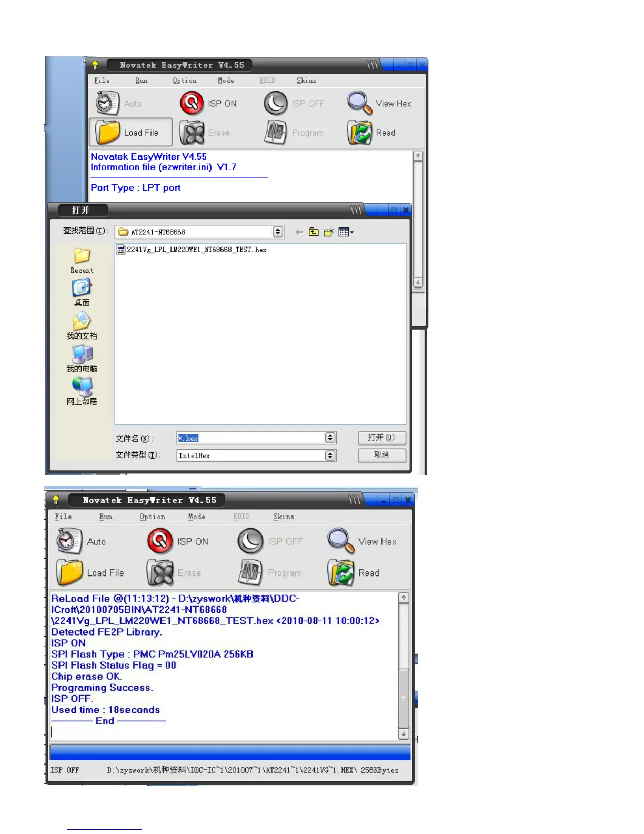This screenshot has height=834, width=644.
Task: Click the 'Used time : 18seconds' log line
Action: pyautogui.click(x=105, y=710)
